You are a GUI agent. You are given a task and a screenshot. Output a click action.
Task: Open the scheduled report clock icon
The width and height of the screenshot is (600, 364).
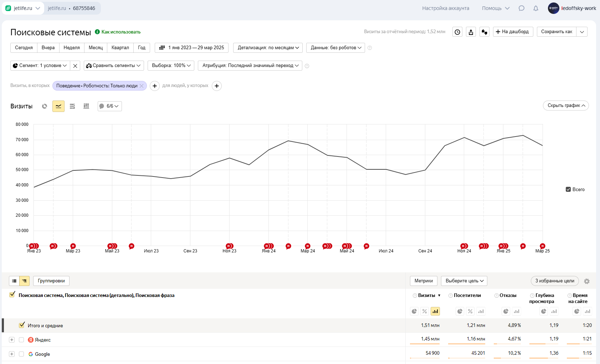(x=457, y=32)
